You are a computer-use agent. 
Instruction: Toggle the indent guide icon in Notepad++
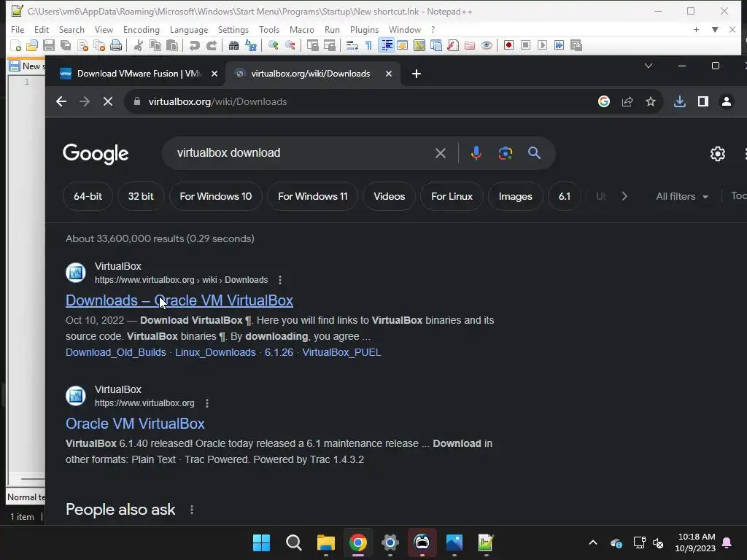387,45
